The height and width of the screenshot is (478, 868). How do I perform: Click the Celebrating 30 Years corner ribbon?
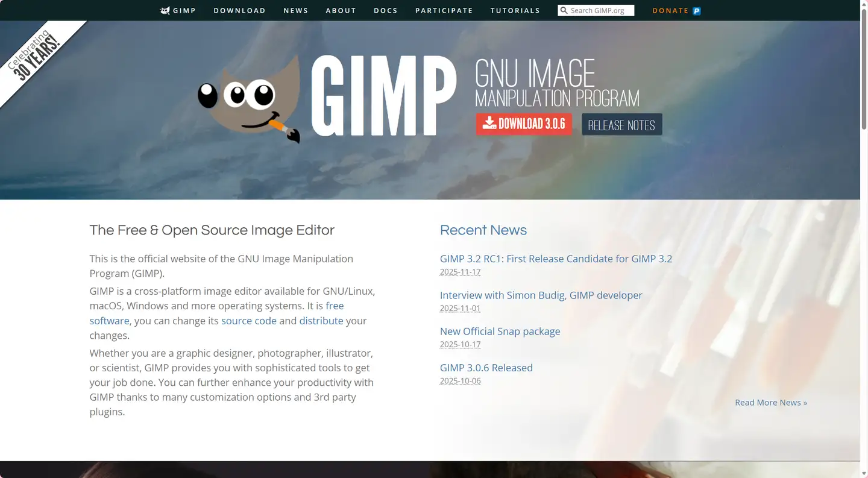click(37, 58)
